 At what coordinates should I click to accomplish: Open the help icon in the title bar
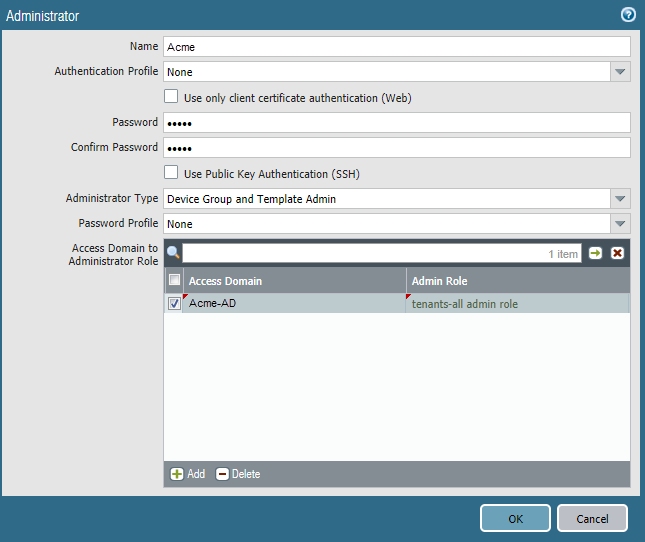(x=628, y=15)
